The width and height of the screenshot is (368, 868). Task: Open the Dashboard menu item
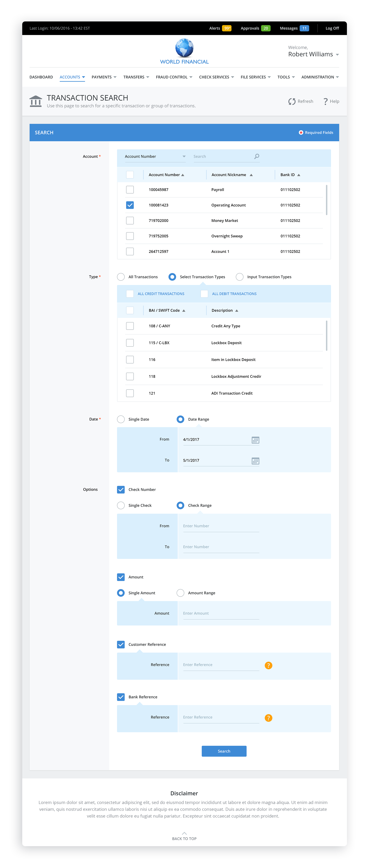coord(41,77)
